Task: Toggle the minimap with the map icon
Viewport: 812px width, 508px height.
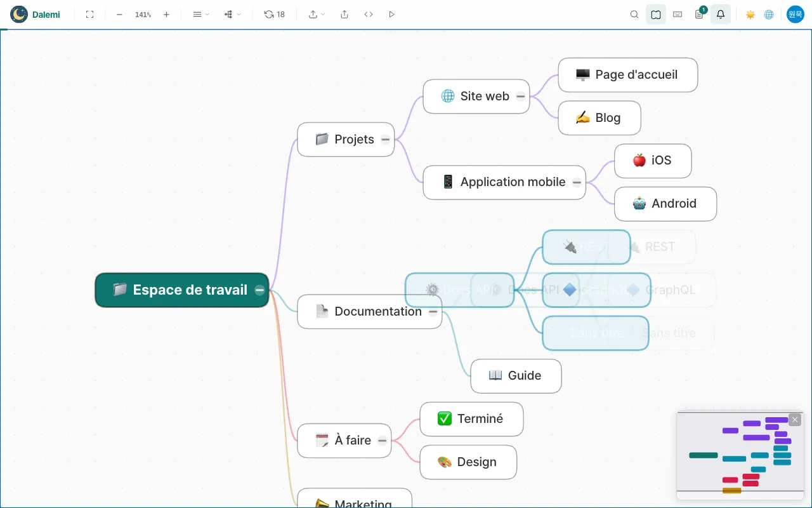Action: point(656,14)
